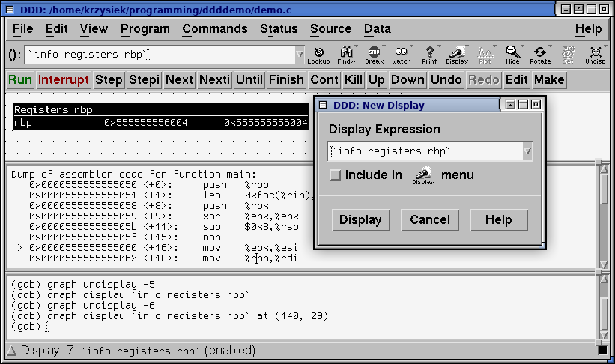
Task: Click Help in New Display dialog
Action: 498,220
